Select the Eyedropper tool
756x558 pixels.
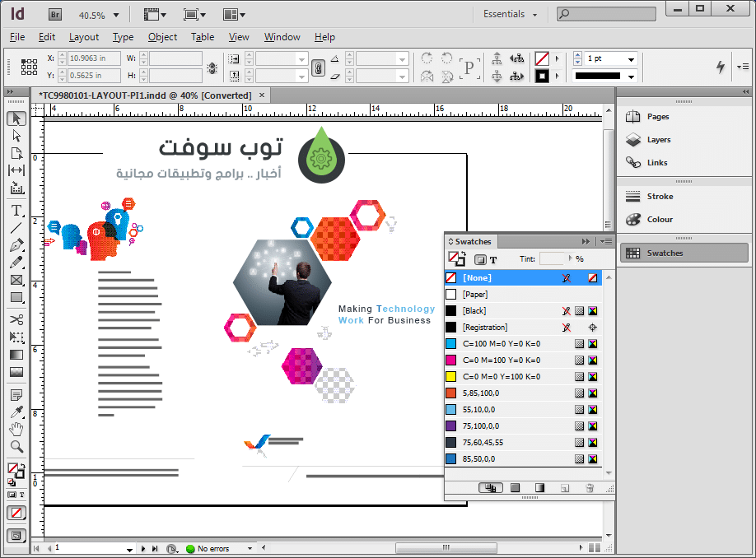(16, 412)
